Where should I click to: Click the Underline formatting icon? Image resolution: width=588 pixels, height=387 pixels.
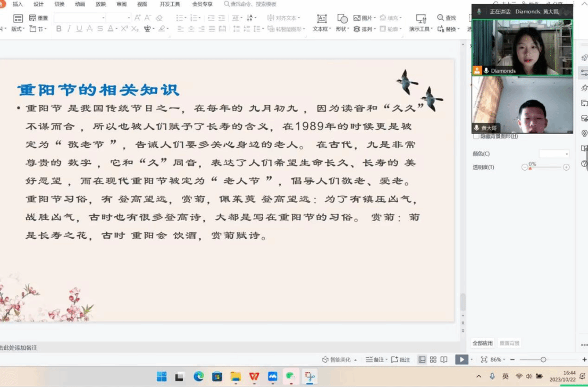79,29
